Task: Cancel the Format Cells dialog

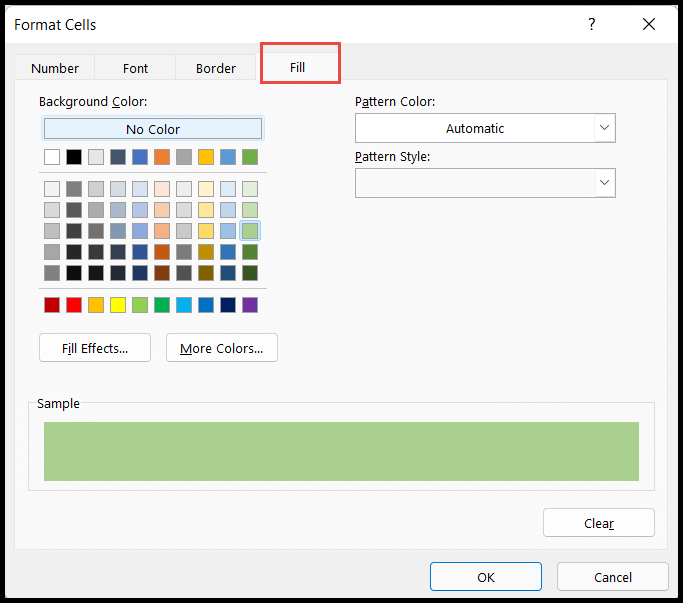Action: pos(612,577)
